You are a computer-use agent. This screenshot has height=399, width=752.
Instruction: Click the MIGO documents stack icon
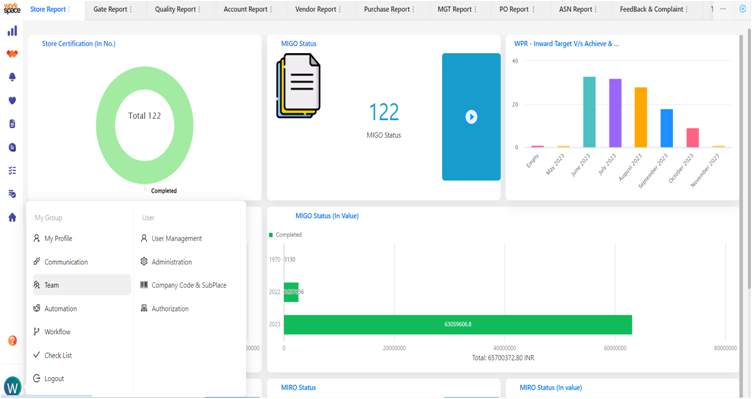point(298,85)
